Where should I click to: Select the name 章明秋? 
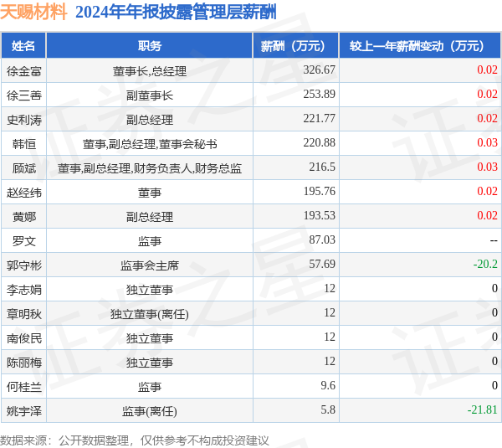(24, 314)
